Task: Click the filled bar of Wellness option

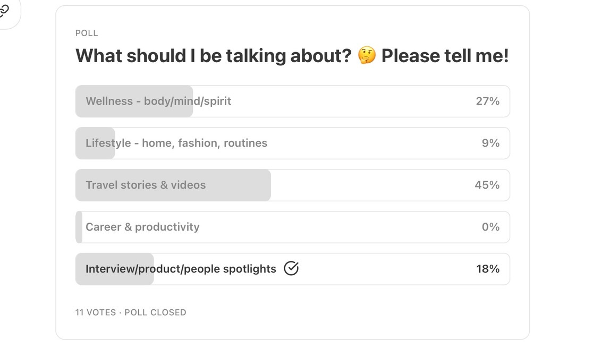Action: pyautogui.click(x=134, y=101)
